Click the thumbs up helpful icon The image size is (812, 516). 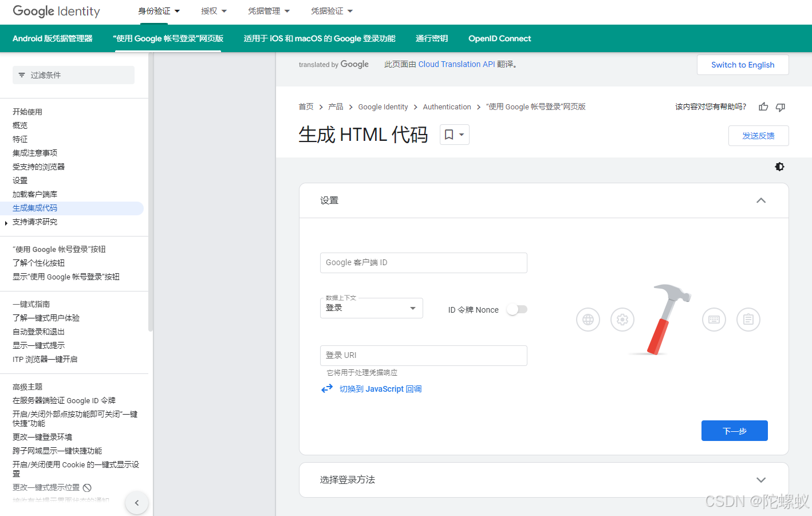point(763,107)
